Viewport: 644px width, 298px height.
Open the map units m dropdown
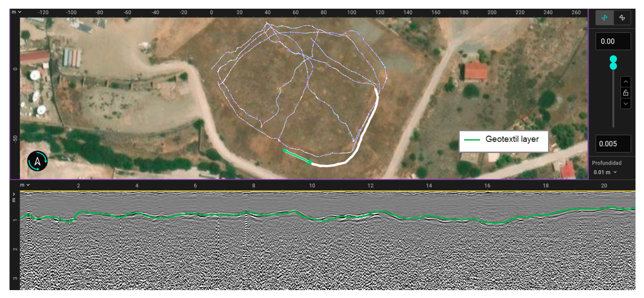[17, 12]
